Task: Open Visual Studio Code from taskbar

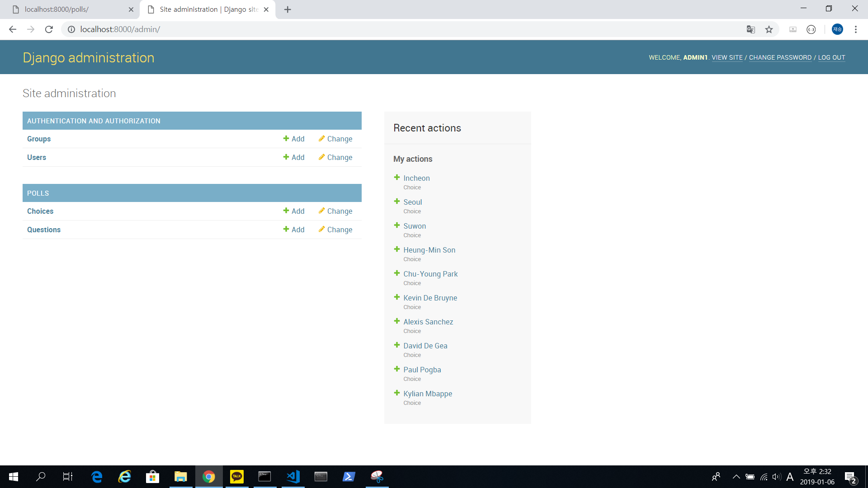Action: click(293, 476)
